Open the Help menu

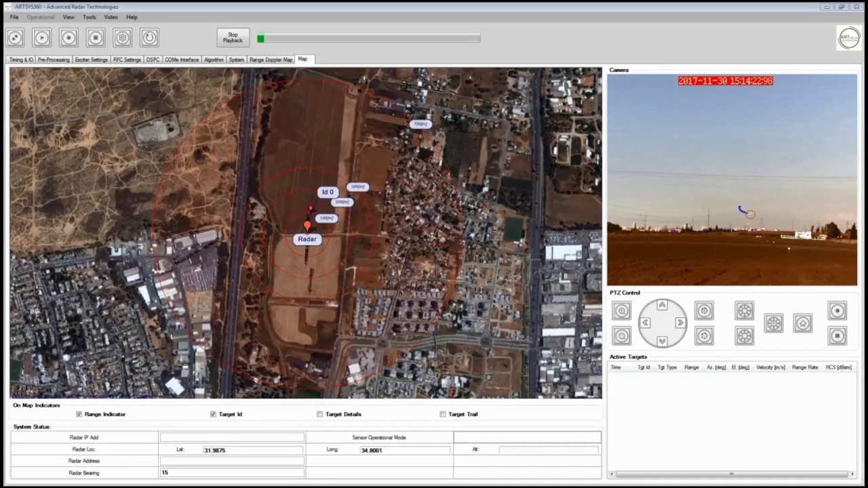pos(132,17)
